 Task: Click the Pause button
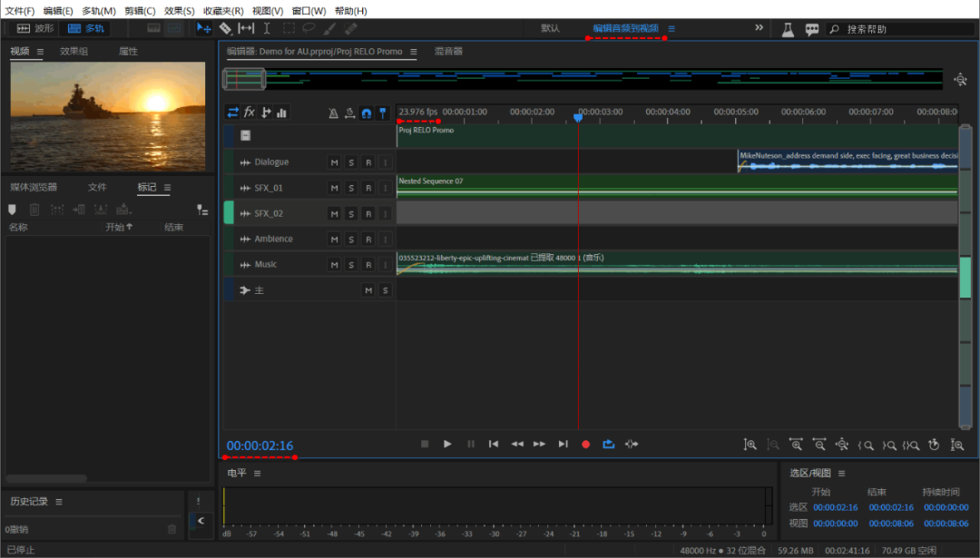[471, 444]
